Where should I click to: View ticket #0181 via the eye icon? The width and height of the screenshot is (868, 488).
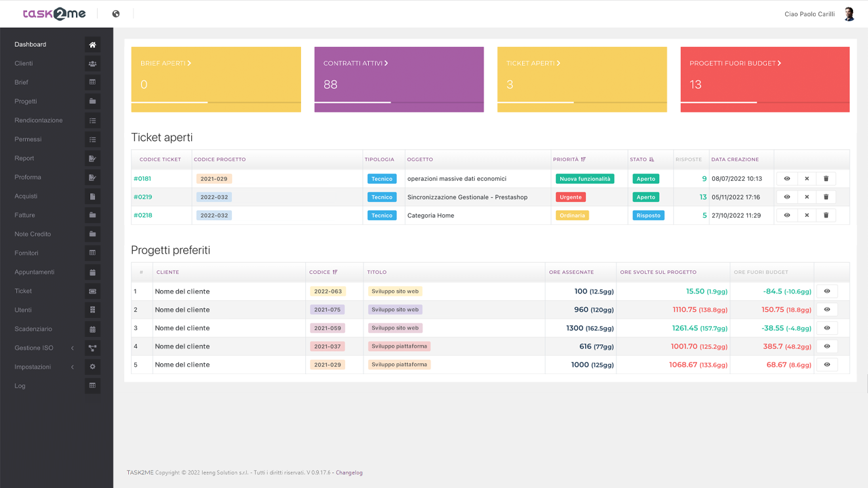[x=787, y=179]
